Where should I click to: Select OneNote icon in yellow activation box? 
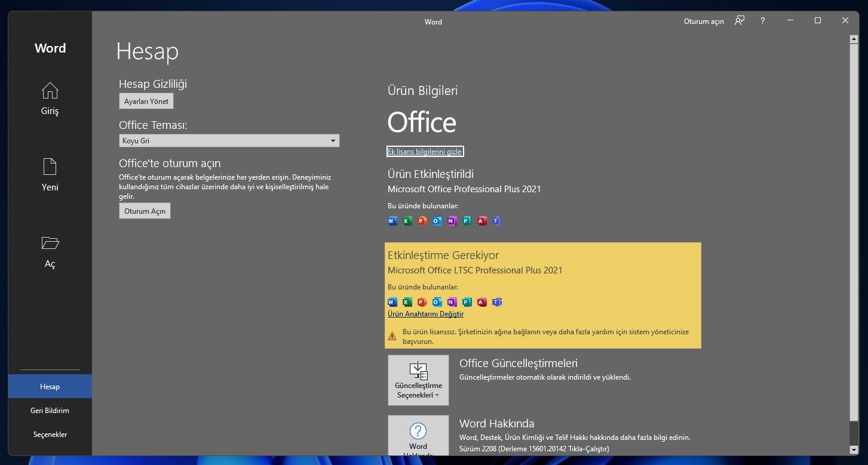pos(452,302)
